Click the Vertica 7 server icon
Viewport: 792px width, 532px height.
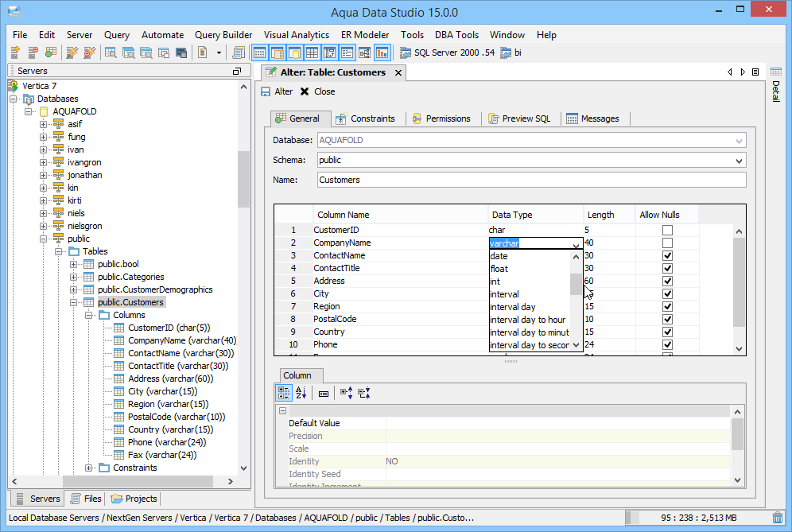(14, 86)
